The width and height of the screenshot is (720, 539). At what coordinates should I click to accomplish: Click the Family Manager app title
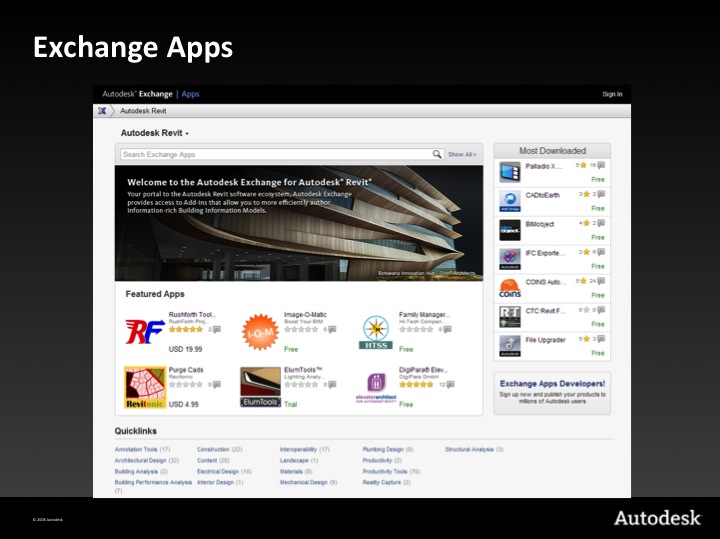click(x=424, y=314)
